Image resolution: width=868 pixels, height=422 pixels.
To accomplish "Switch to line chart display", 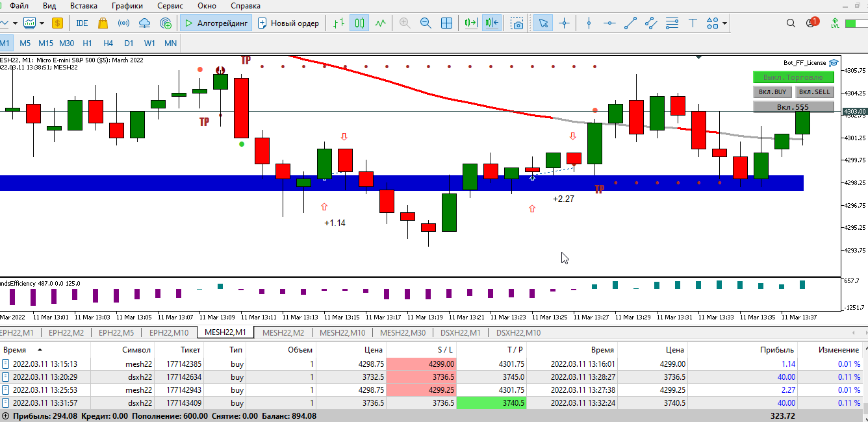I will point(380,23).
